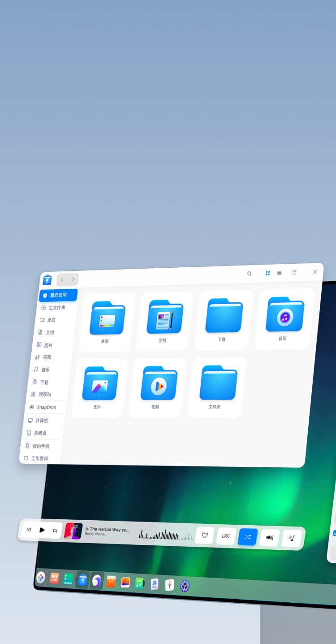The image size is (336, 644).
Task: Show lyrics with the LRC button
Action: pos(226,536)
